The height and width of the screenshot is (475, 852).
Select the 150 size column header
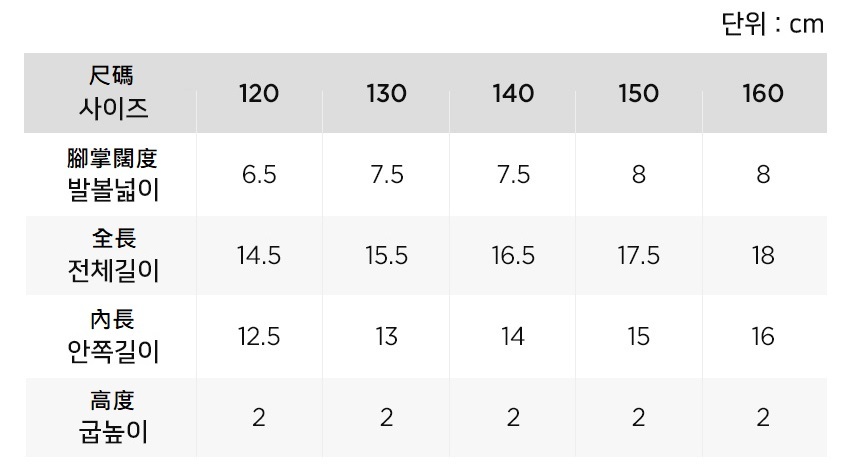point(638,94)
